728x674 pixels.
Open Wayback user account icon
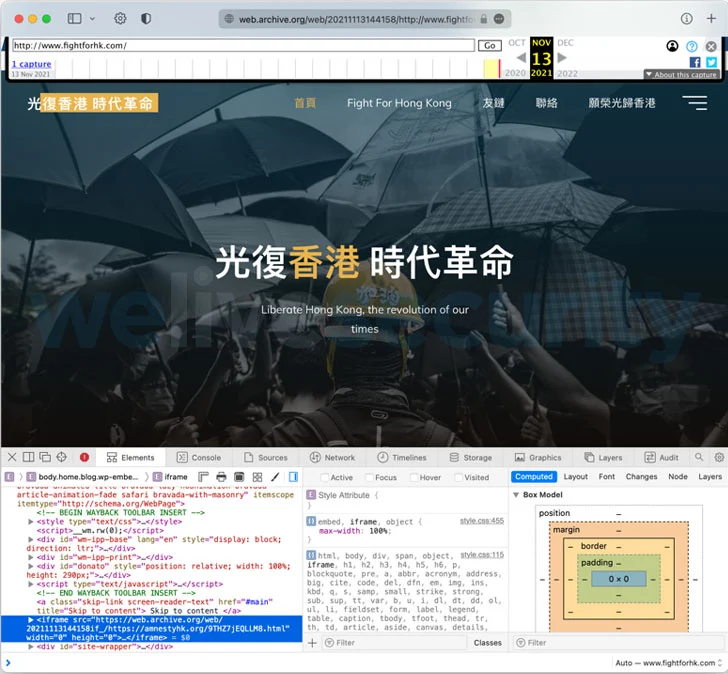[672, 46]
